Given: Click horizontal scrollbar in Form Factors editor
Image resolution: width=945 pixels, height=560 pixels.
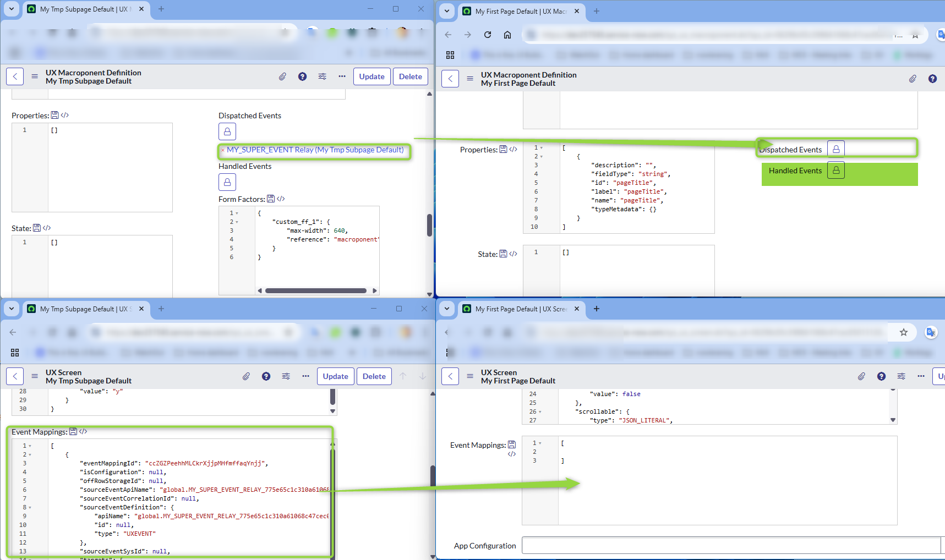Looking at the screenshot, I should pyautogui.click(x=315, y=290).
